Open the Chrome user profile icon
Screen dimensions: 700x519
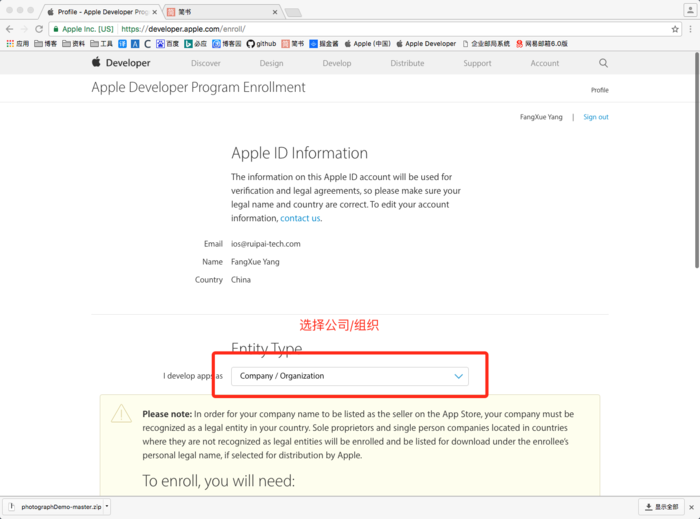(690, 10)
